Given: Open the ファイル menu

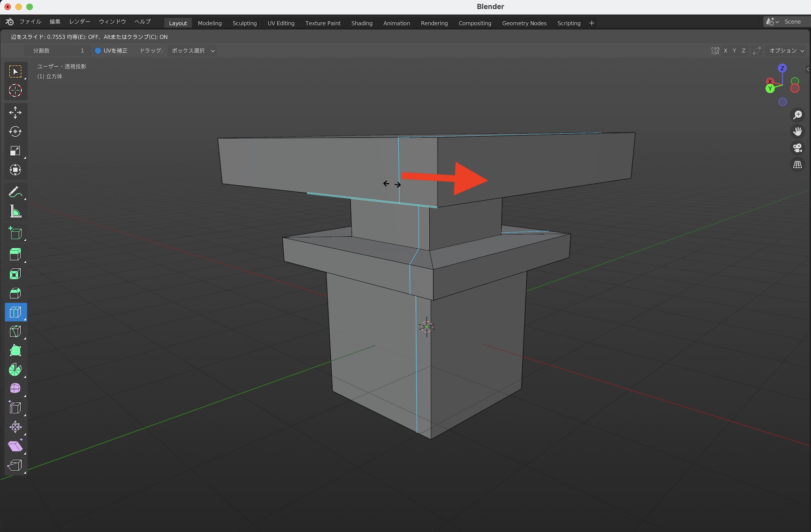Looking at the screenshot, I should [x=30, y=21].
